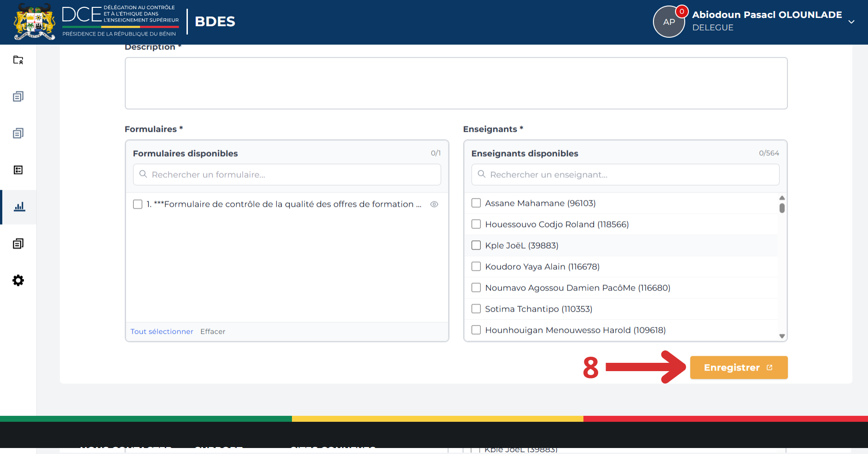Check the Formulaire de contrôle de la qualité checkbox
The image size is (868, 454).
tap(138, 204)
